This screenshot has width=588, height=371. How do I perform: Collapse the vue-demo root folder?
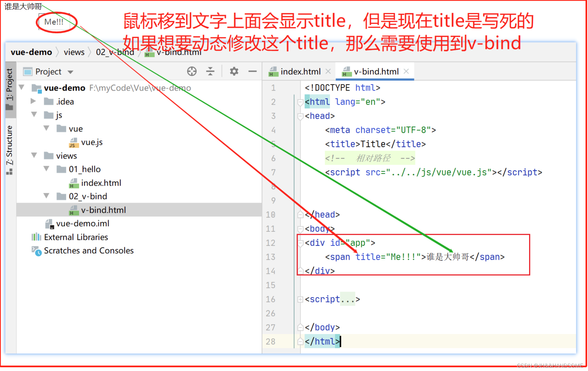(22, 87)
